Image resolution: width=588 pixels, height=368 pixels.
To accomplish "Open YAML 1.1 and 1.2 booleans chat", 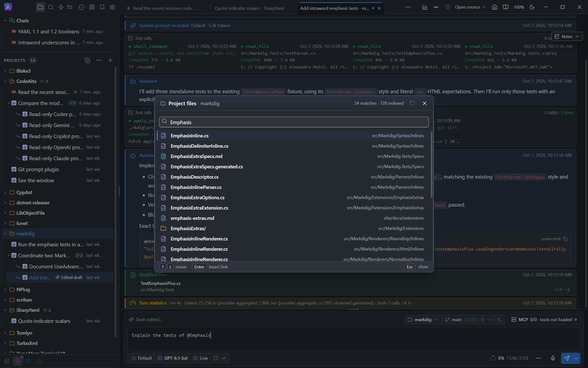I will tap(58, 32).
